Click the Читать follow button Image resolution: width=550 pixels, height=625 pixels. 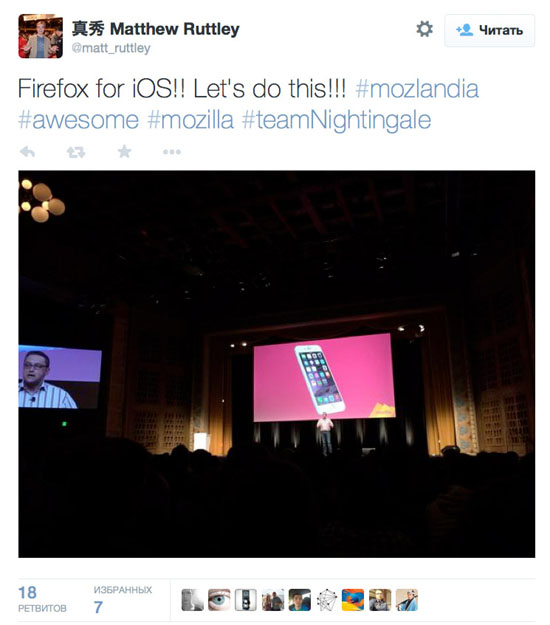[489, 30]
